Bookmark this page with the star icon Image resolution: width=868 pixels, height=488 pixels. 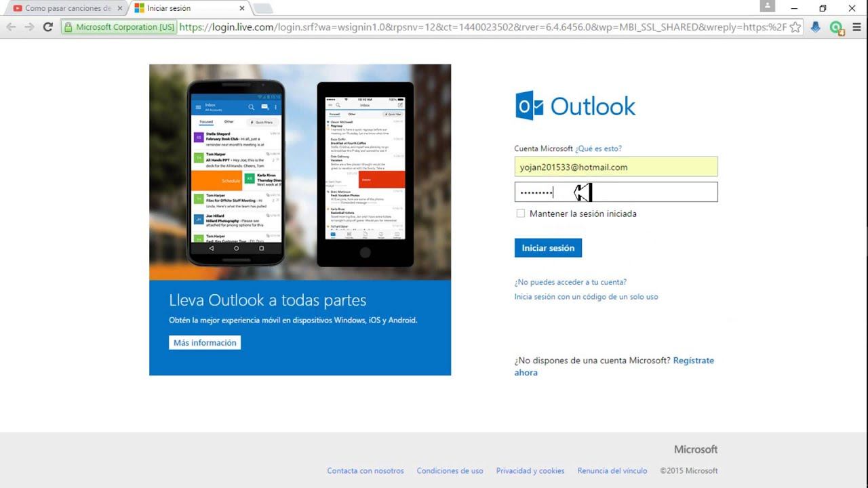tap(795, 27)
